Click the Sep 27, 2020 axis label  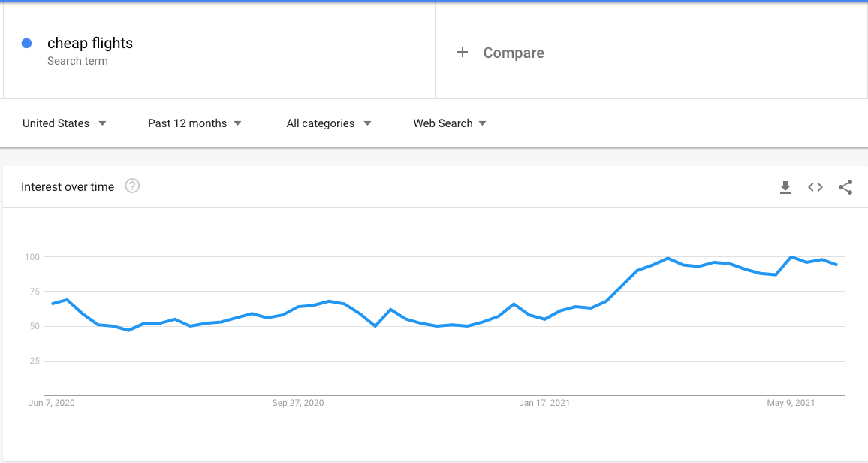298,403
